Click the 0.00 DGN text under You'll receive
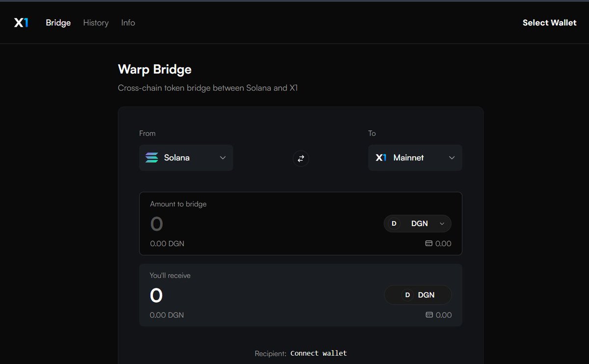 pyautogui.click(x=167, y=315)
